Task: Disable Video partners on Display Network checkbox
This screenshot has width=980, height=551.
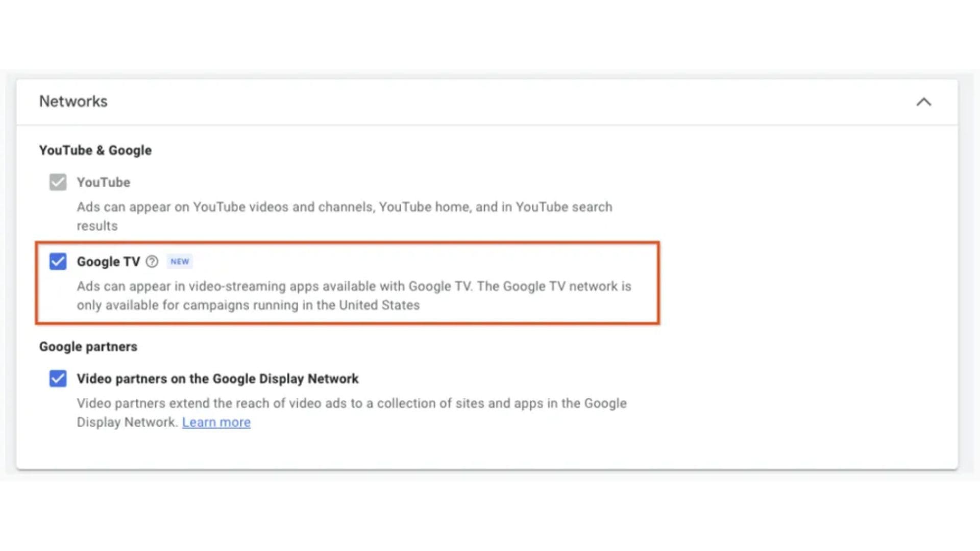Action: coord(58,379)
